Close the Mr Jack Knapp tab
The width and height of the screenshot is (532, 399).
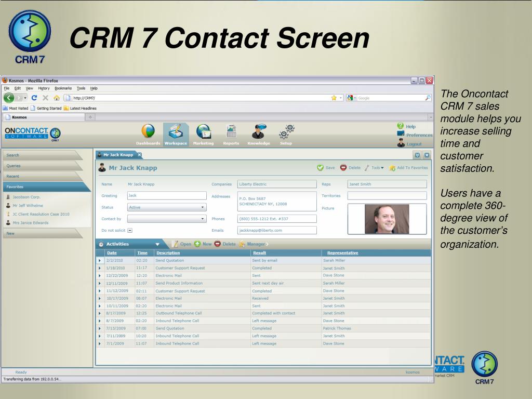tap(139, 155)
